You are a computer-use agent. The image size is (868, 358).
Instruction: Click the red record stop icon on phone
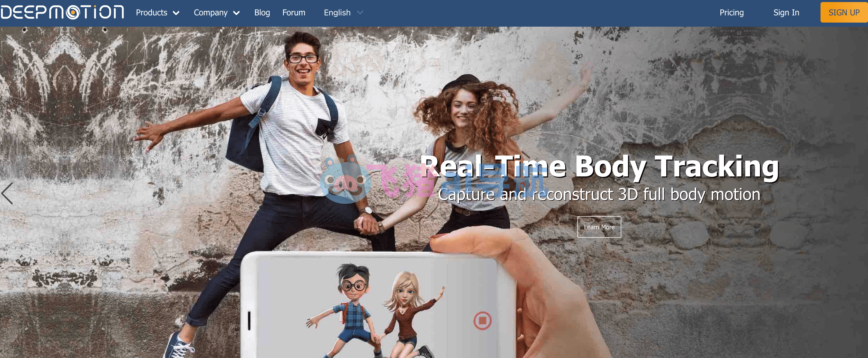click(x=482, y=320)
